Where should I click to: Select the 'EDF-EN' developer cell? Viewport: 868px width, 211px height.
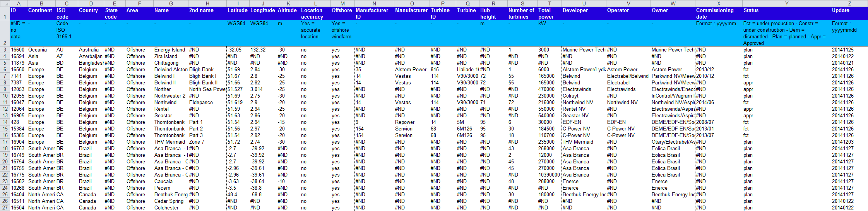pyautogui.click(x=584, y=122)
